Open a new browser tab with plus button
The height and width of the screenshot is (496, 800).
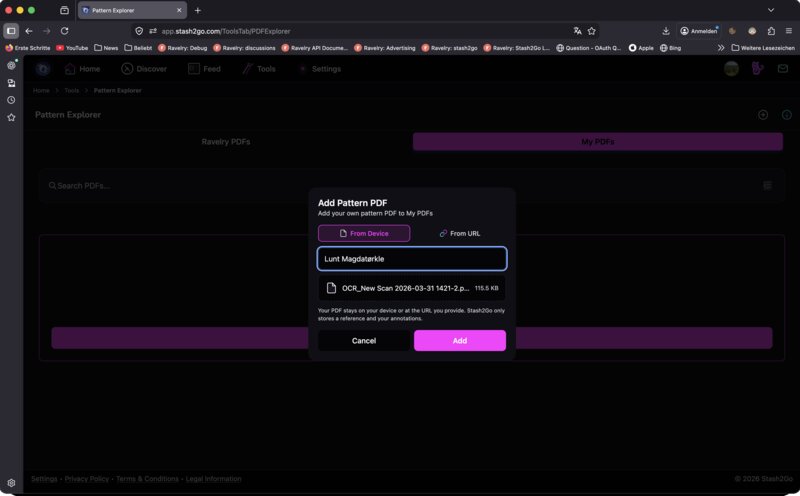[x=197, y=10]
